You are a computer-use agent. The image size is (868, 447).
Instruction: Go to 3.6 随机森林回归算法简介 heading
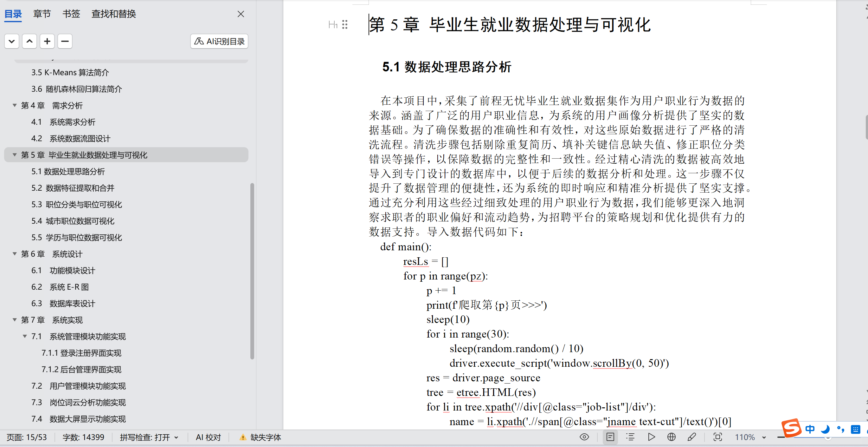coord(76,89)
